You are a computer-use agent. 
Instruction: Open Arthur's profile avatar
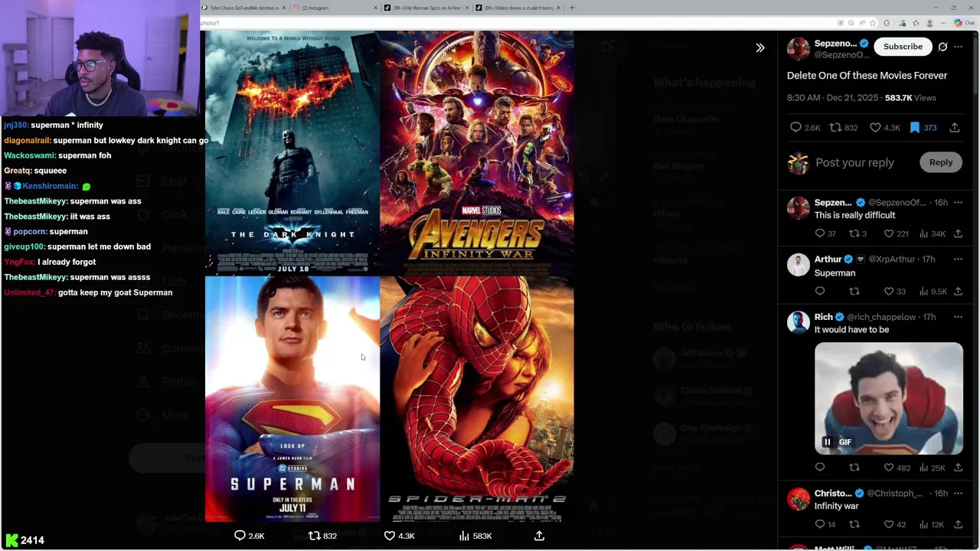799,265
